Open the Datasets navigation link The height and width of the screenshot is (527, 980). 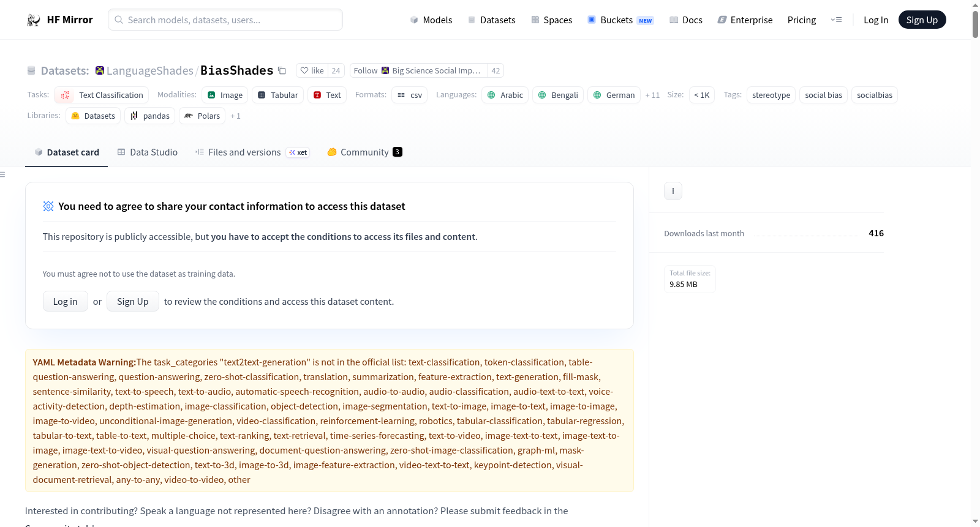coord(491,20)
